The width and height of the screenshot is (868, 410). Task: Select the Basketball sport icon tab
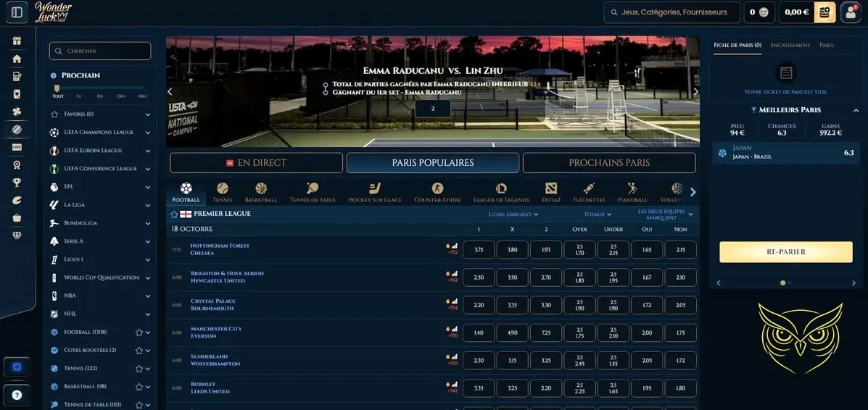point(260,193)
